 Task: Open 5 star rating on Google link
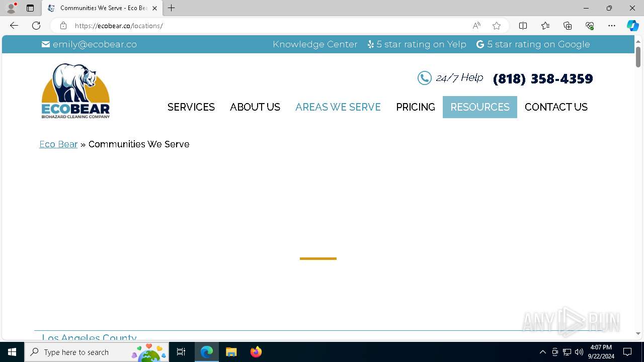(x=538, y=44)
